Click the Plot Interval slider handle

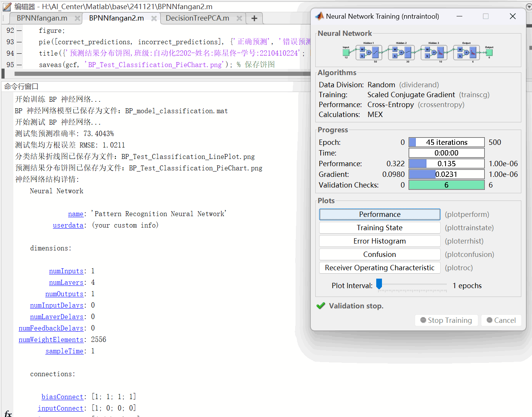pos(379,284)
